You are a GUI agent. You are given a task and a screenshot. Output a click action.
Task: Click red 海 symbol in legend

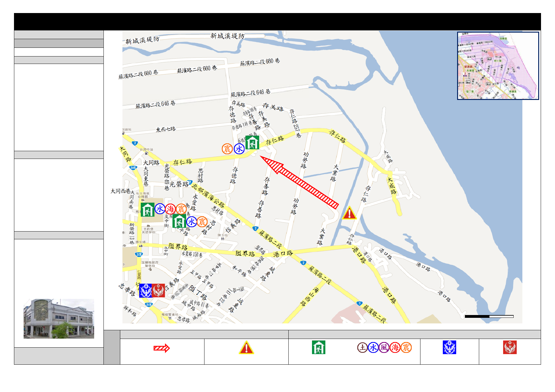pyautogui.click(x=395, y=347)
